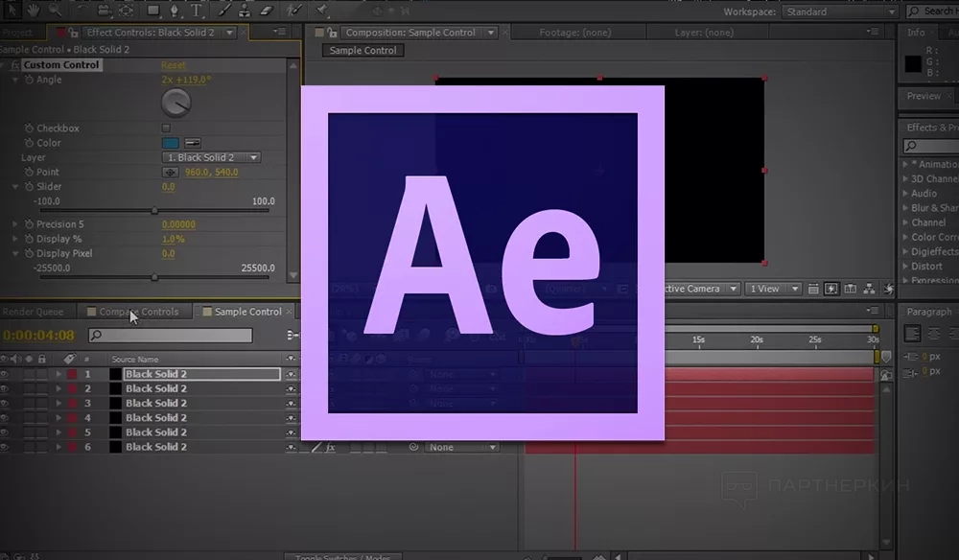
Task: Select the Type text tool
Action: click(198, 12)
